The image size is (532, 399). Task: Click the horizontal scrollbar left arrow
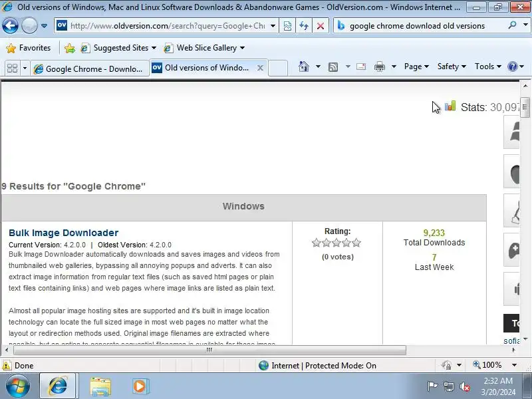(7, 350)
